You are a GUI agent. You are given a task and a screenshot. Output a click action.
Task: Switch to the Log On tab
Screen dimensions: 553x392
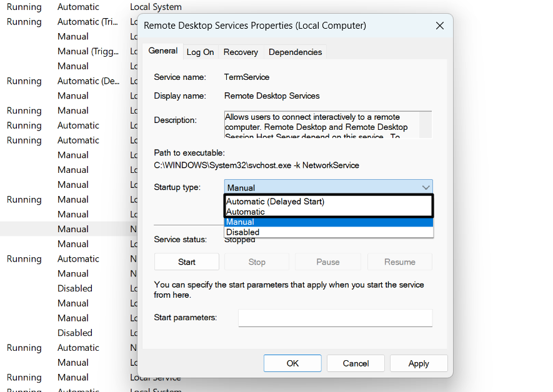point(200,52)
